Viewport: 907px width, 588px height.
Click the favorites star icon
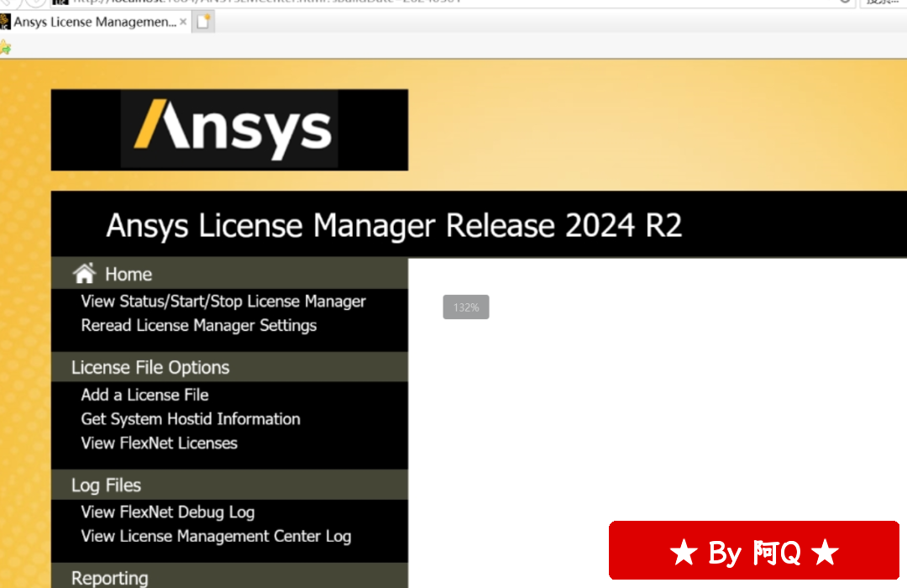click(x=5, y=48)
